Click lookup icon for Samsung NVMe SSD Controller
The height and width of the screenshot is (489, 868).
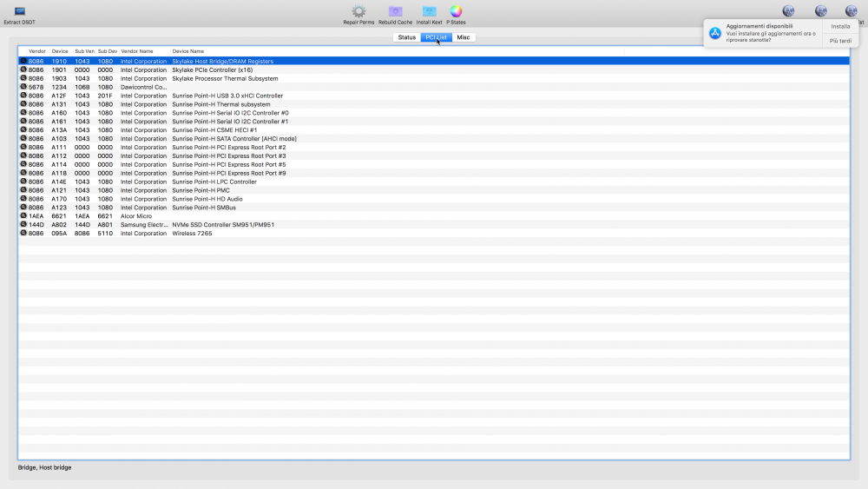[x=23, y=224]
